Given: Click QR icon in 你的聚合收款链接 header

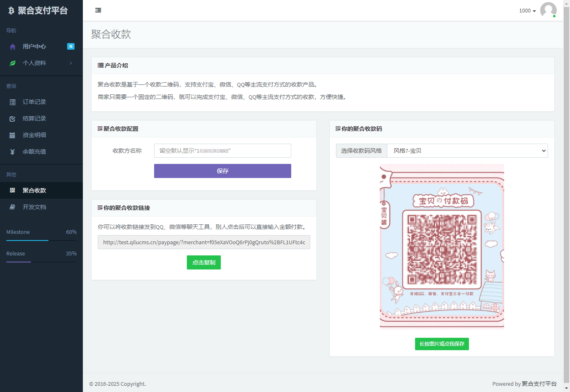Looking at the screenshot, I should point(100,208).
